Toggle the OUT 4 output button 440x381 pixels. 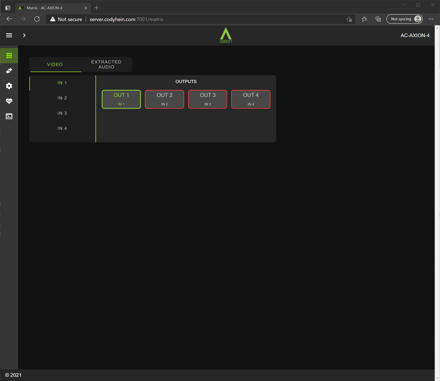(251, 99)
